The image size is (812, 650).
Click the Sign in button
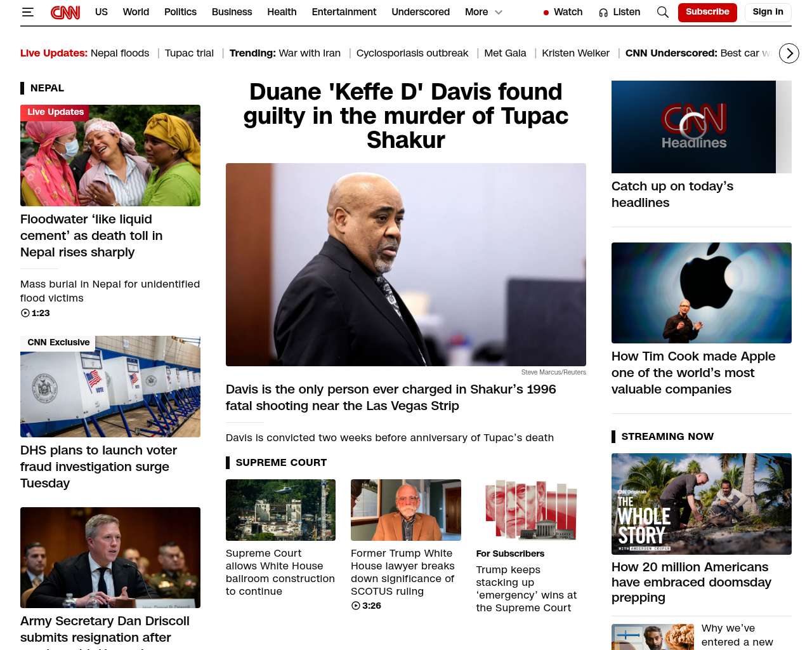click(768, 12)
